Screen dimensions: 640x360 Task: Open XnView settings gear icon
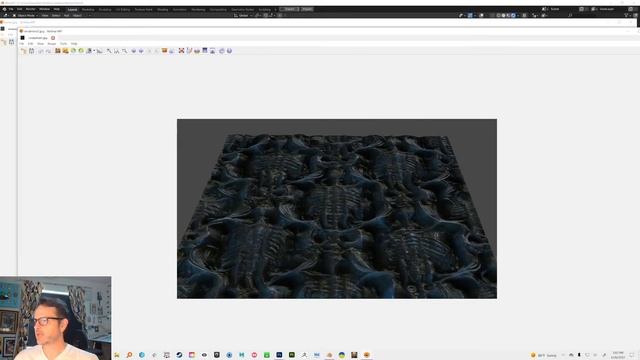click(x=222, y=51)
